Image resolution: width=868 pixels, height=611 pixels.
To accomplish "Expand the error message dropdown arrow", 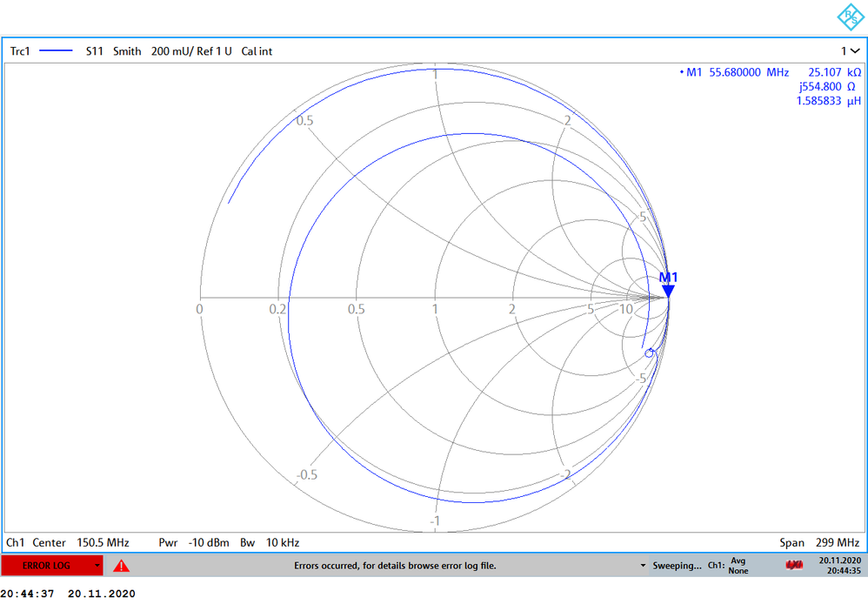I will tap(643, 566).
